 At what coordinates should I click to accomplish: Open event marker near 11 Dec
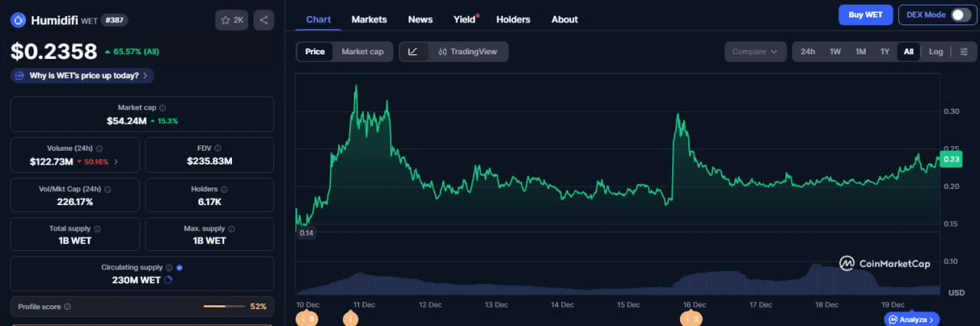[351, 318]
